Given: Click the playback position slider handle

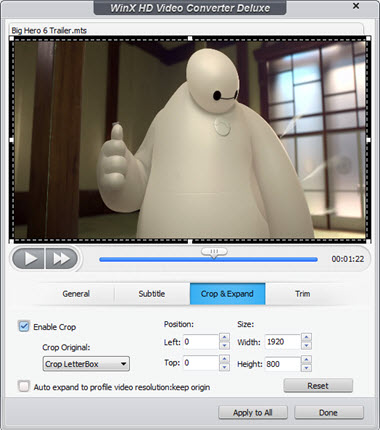Looking at the screenshot, I should click(x=214, y=252).
